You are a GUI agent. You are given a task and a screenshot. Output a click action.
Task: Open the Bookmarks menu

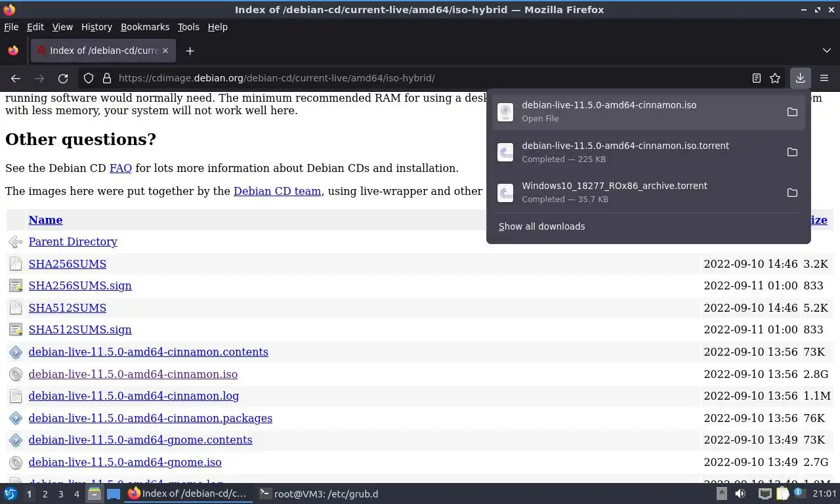pos(145,27)
